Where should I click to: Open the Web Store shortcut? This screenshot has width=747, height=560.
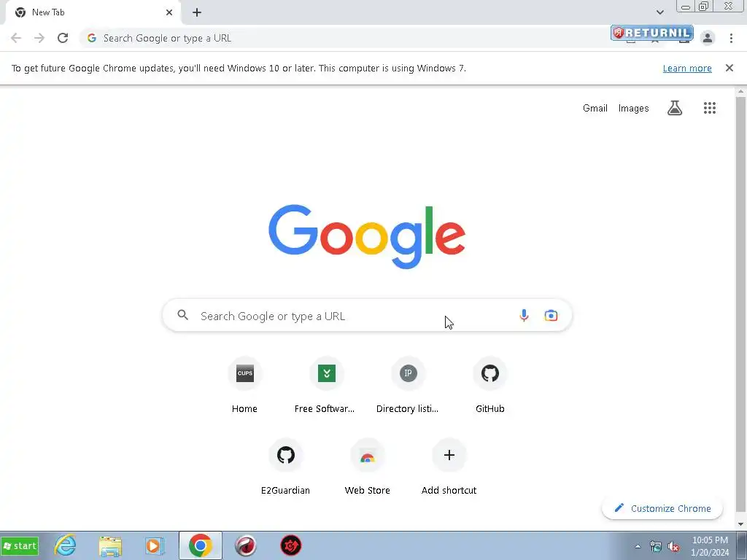point(368,467)
